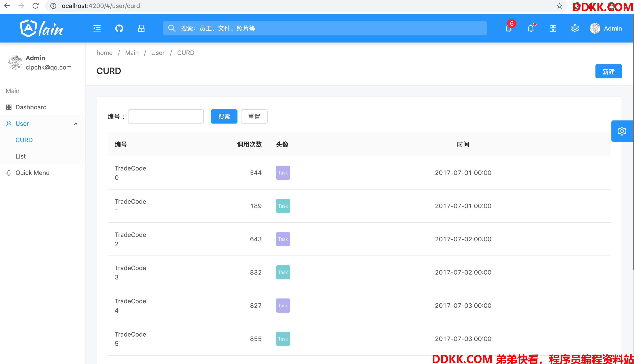Open the app grid icon in header
The width and height of the screenshot is (634, 364).
click(x=553, y=28)
